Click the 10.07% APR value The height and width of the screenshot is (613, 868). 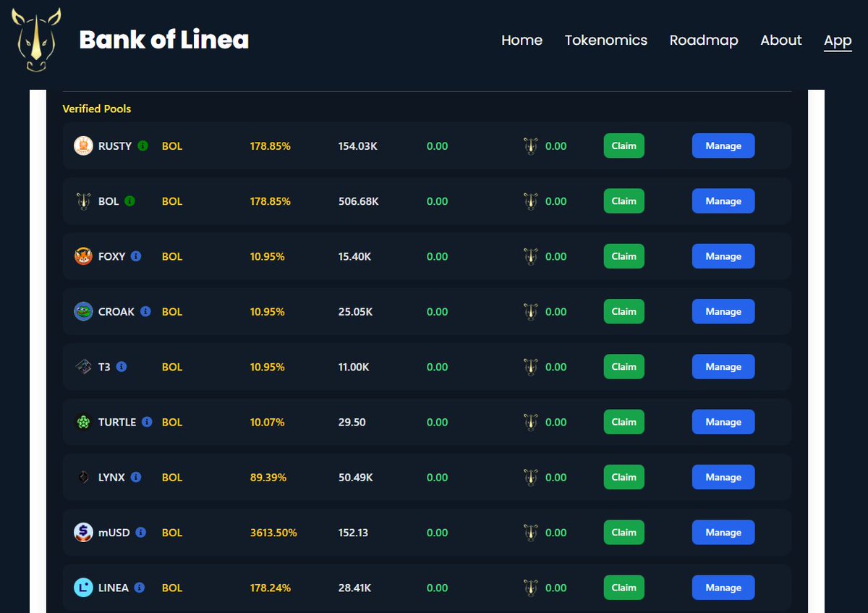pos(268,422)
